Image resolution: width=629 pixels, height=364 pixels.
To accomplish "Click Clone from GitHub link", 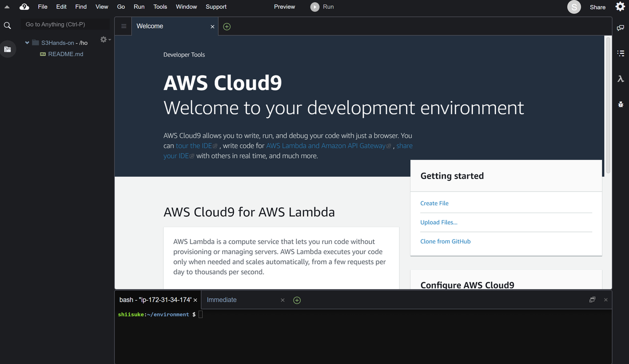I will click(446, 241).
